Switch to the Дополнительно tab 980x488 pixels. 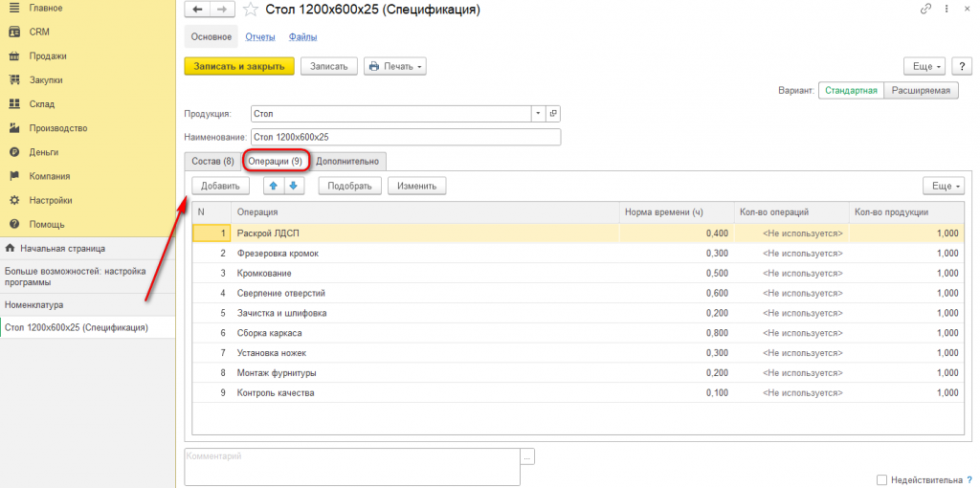pos(347,161)
